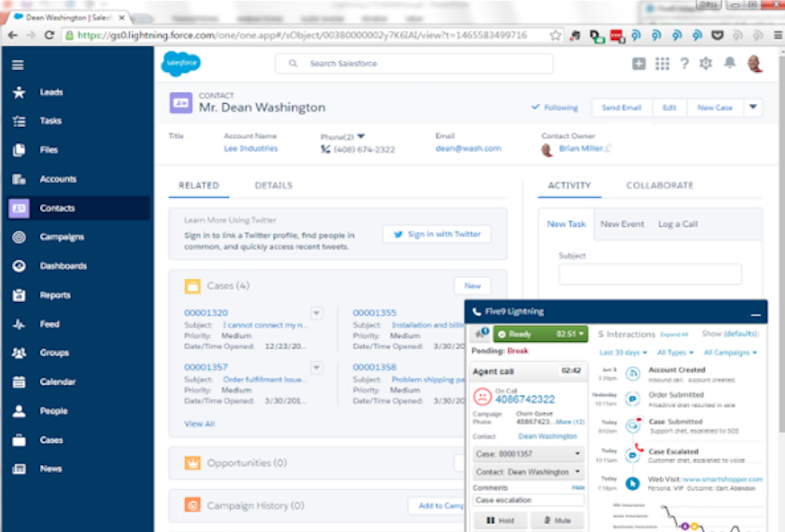Navigate to Accounts in the sidebar
785x532 pixels.
pos(58,179)
